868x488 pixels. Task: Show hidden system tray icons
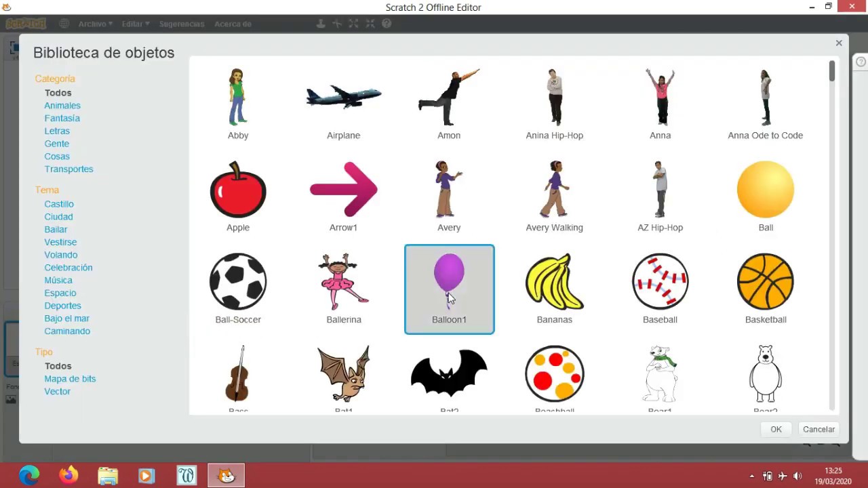point(751,476)
